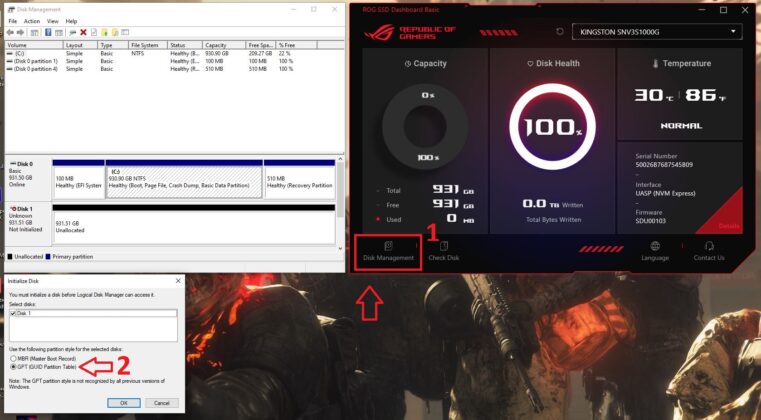Open Help via blue question-mark toolbar icon
This screenshot has width=761, height=420.
coord(48,33)
